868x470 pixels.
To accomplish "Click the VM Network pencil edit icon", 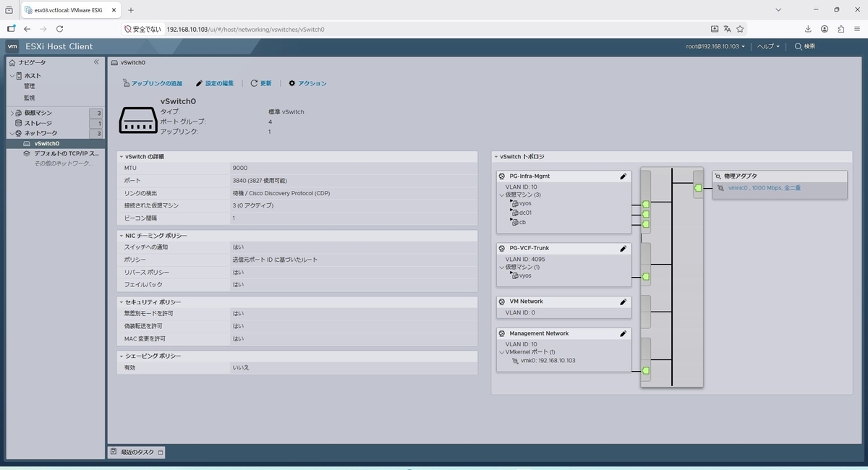I will (623, 302).
